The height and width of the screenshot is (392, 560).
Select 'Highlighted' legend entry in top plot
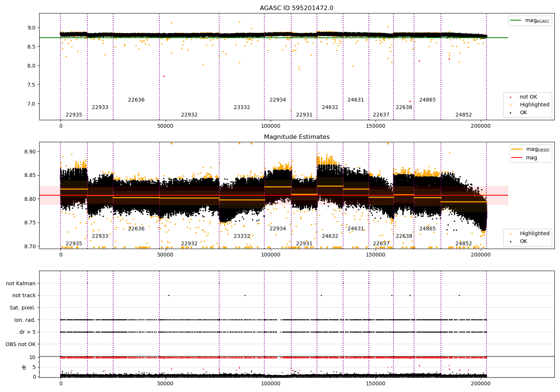click(535, 105)
